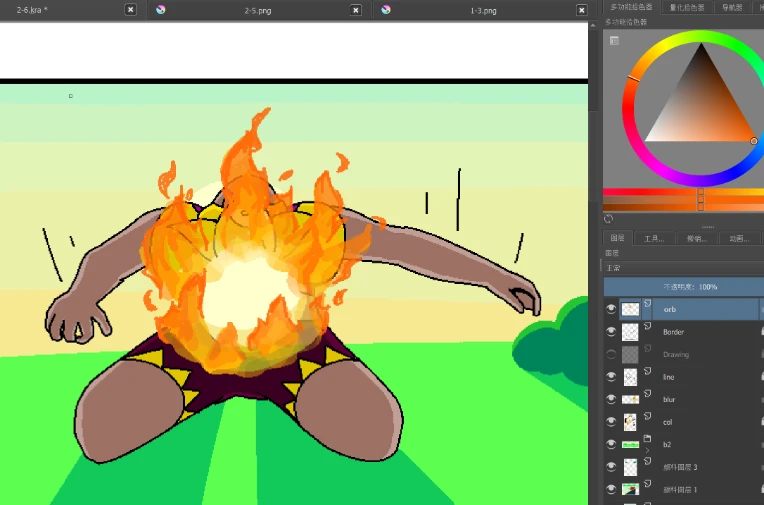Click the paint layer icon of line
The image size is (764, 505).
tap(648, 371)
